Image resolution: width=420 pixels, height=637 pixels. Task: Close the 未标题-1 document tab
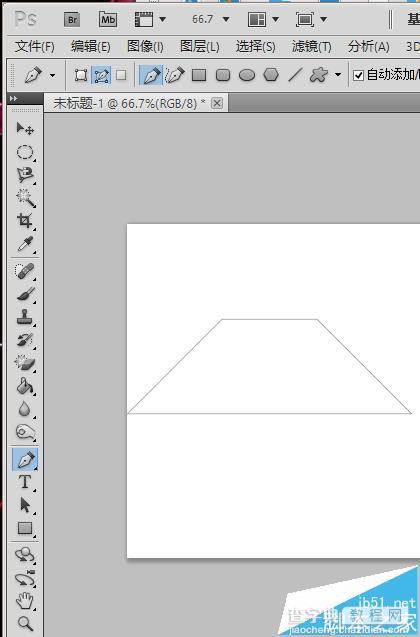coord(217,103)
